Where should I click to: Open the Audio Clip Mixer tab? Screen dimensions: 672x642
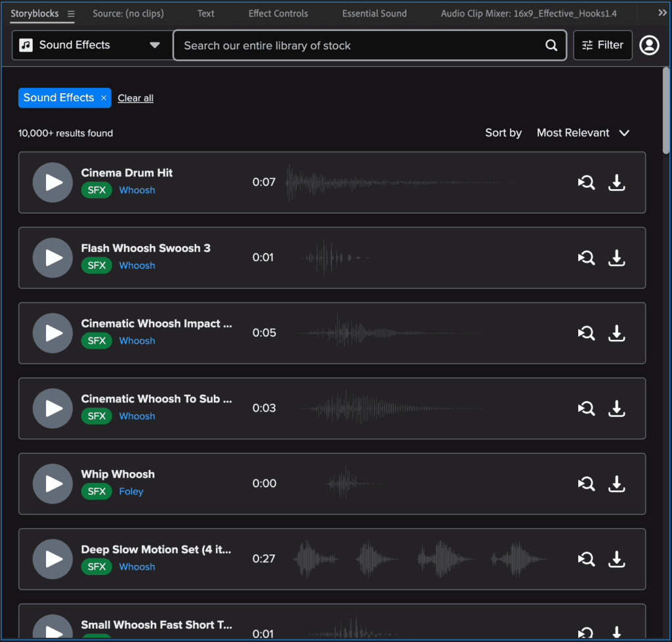(529, 14)
